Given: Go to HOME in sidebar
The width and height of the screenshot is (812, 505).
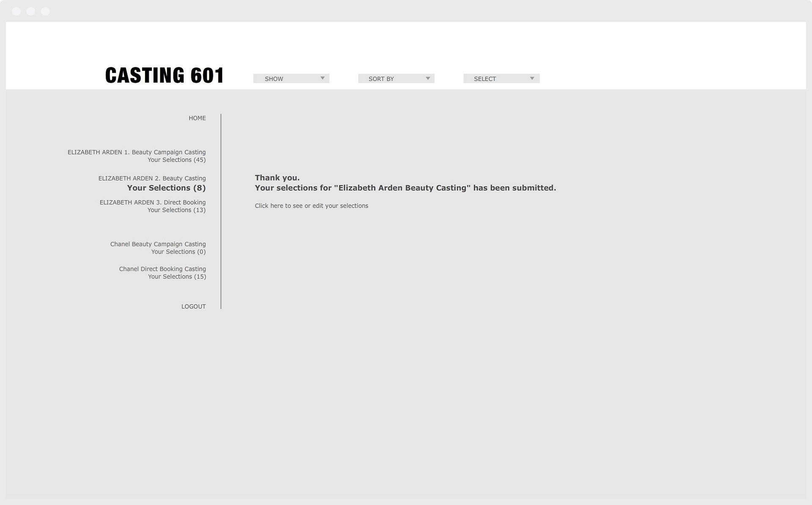Looking at the screenshot, I should 197,118.
